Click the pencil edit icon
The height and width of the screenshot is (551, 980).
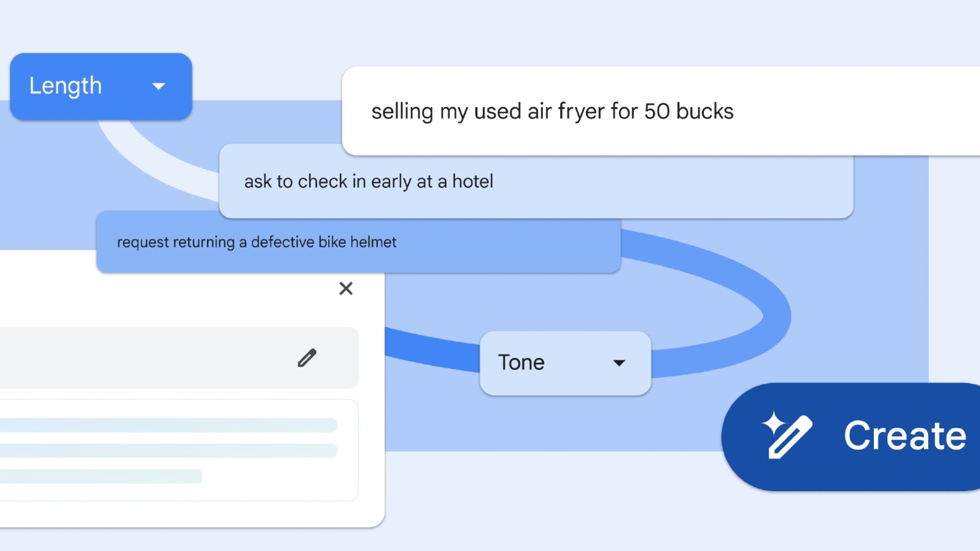[307, 358]
